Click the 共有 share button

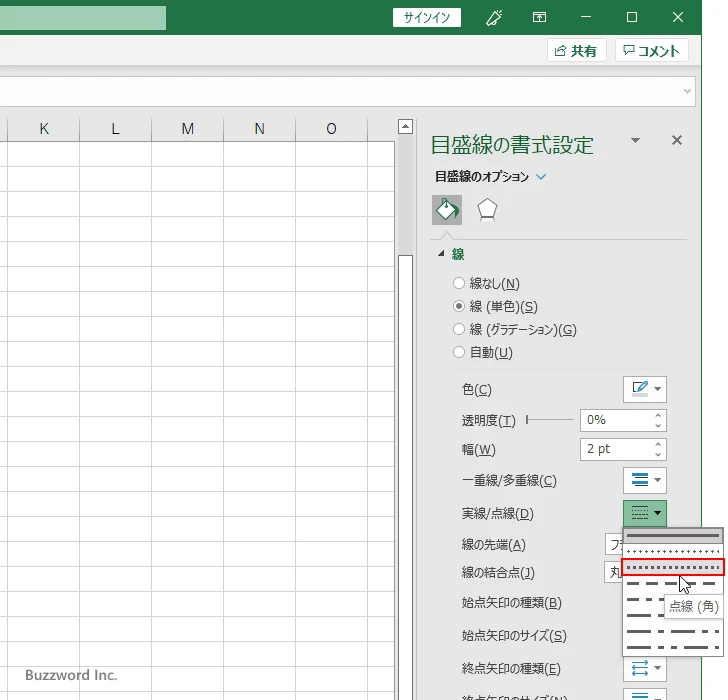click(x=576, y=51)
